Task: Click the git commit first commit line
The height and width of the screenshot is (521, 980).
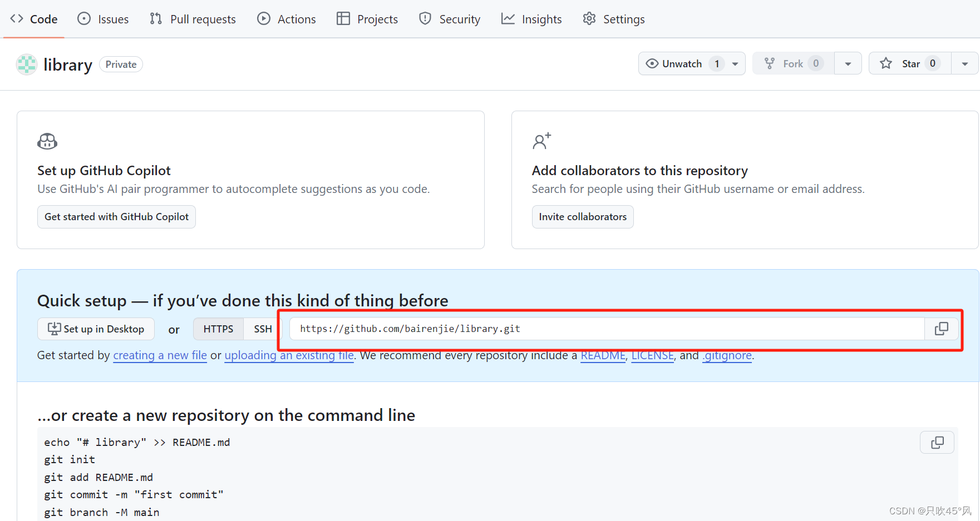Action: tap(134, 495)
